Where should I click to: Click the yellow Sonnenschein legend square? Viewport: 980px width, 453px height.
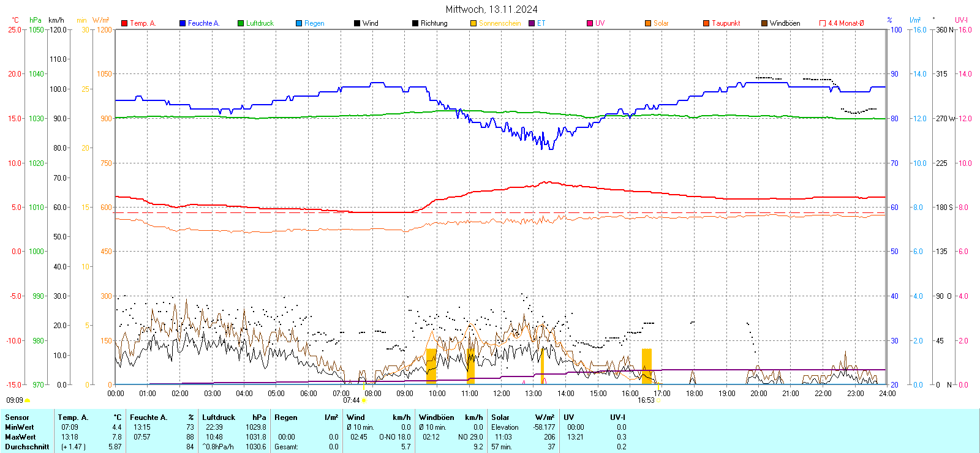click(x=473, y=23)
